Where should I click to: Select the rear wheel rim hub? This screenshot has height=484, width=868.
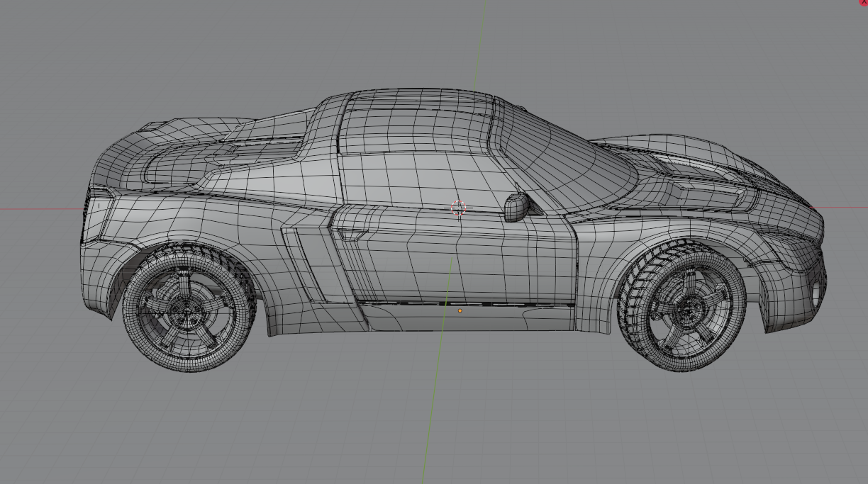(x=187, y=311)
